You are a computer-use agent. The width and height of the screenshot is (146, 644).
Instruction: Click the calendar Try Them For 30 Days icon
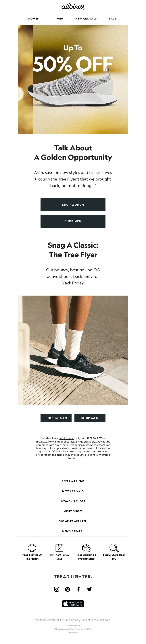59,548
